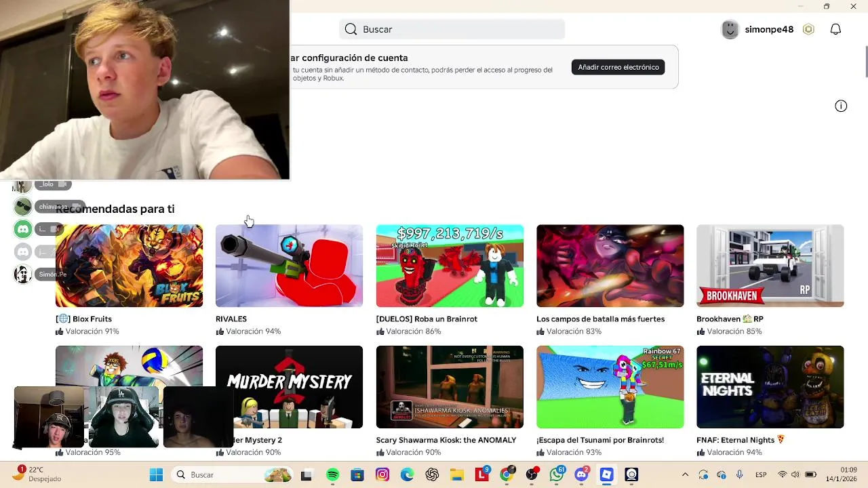
Task: Click the info circle icon on the right
Action: pyautogui.click(x=841, y=106)
